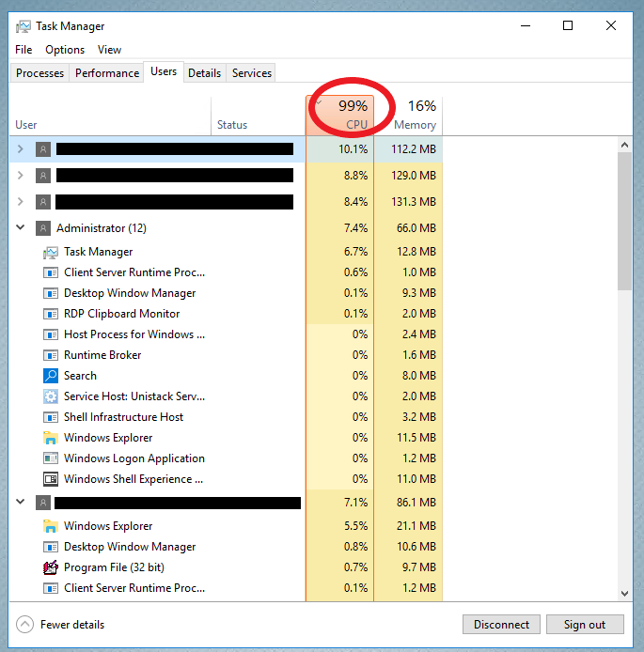
Task: Select the Runtime Broker process name
Action: tap(102, 355)
